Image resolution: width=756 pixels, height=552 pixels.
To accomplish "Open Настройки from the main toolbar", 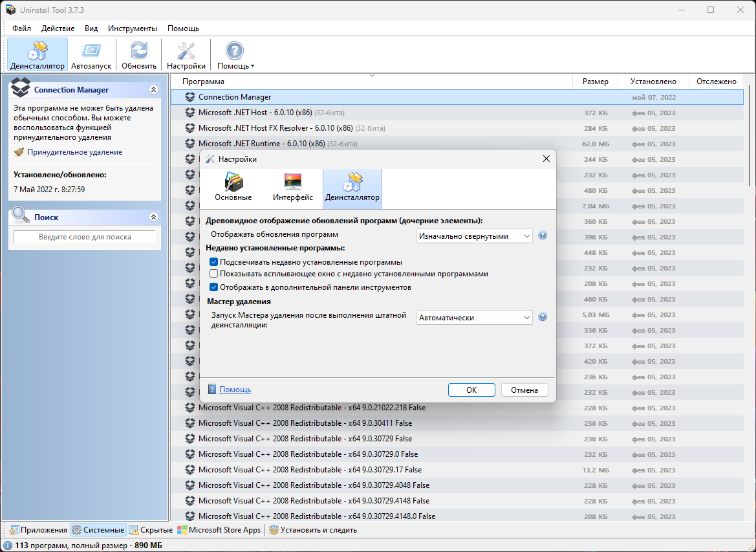I will click(x=186, y=55).
